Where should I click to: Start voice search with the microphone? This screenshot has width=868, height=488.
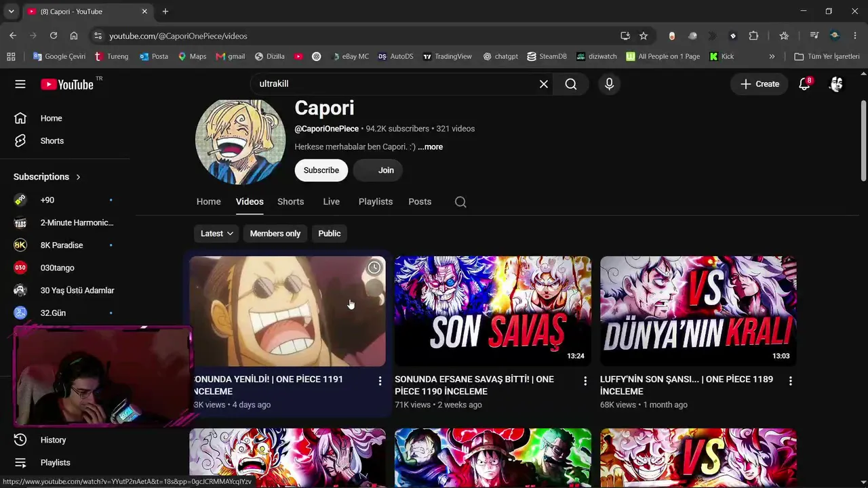click(x=609, y=84)
